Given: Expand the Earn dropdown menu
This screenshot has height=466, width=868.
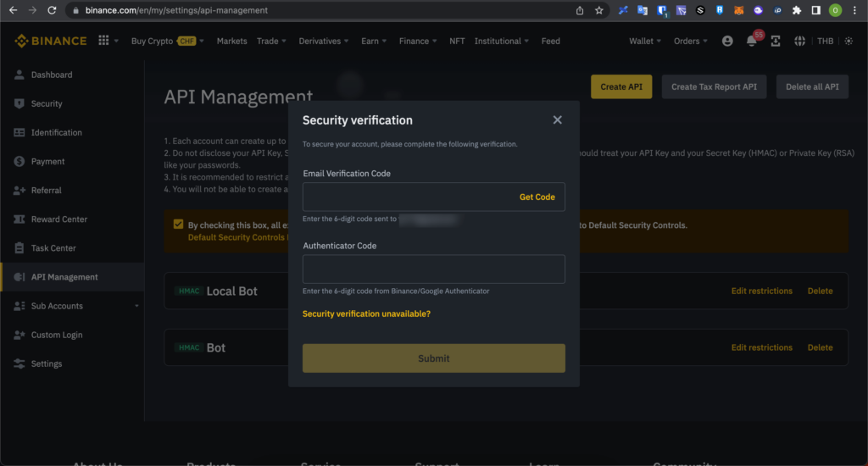Looking at the screenshot, I should [374, 41].
